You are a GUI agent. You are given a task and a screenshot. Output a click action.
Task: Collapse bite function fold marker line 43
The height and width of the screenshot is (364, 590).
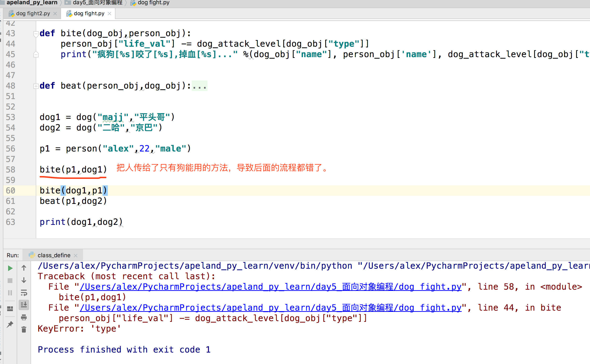[x=36, y=33]
